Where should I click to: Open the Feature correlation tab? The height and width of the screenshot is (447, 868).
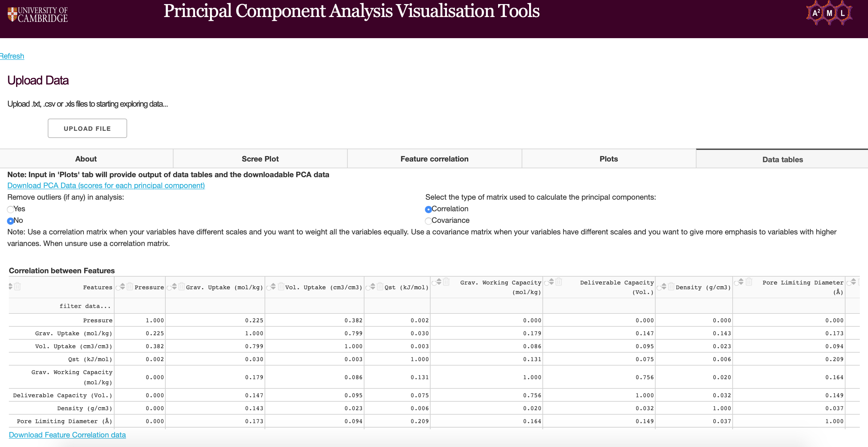434,159
